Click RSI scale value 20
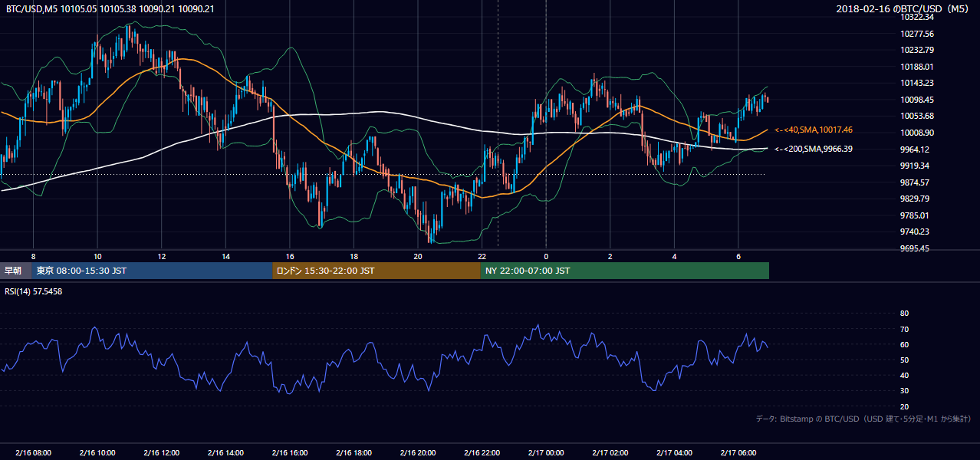The height and width of the screenshot is (460, 980). tap(904, 406)
